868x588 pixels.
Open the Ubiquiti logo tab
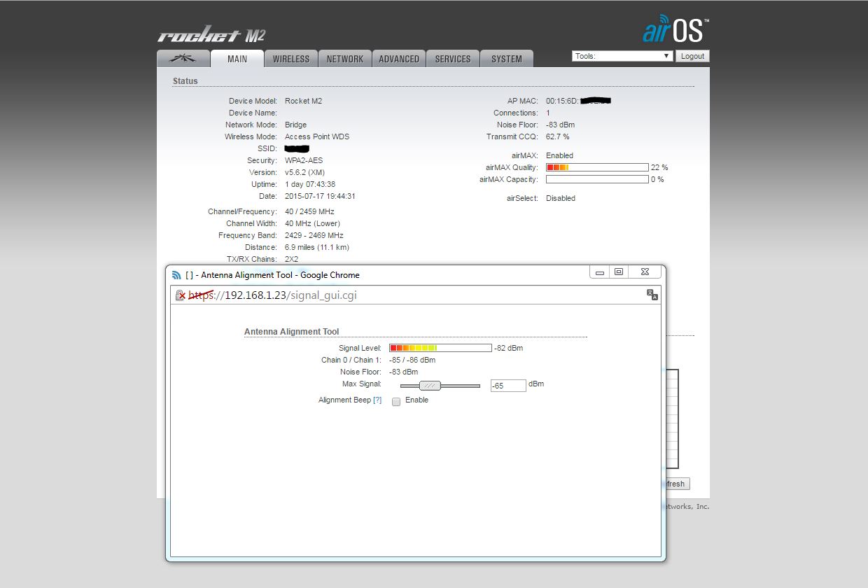183,59
